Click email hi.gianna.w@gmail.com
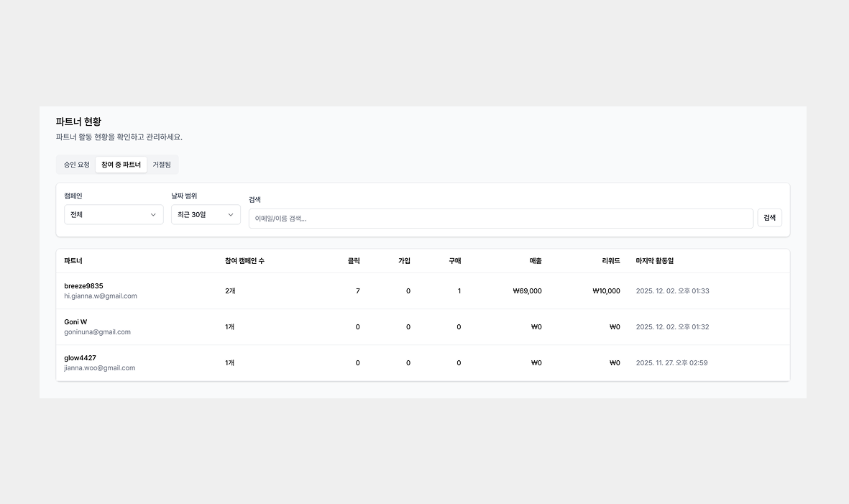This screenshot has width=849, height=504. [x=101, y=296]
